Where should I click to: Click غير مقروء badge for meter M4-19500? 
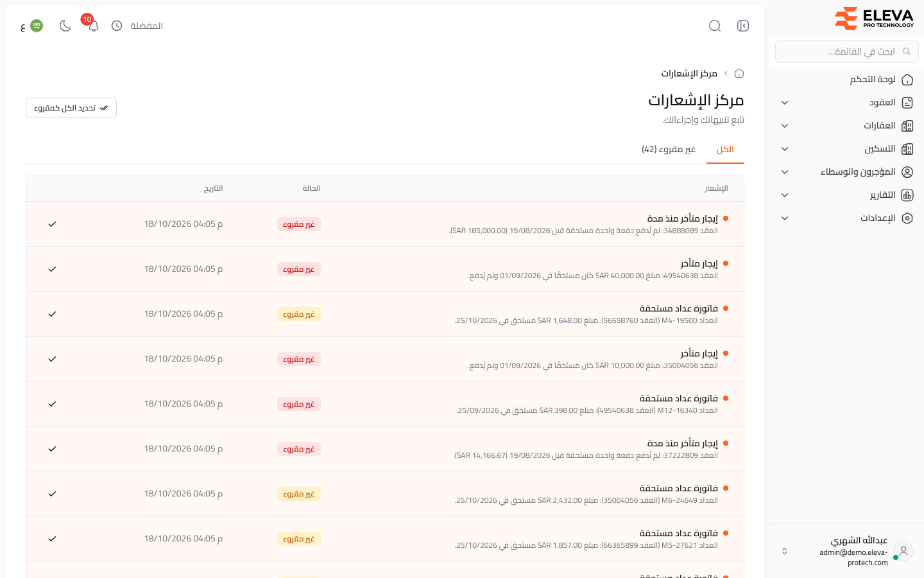(299, 314)
